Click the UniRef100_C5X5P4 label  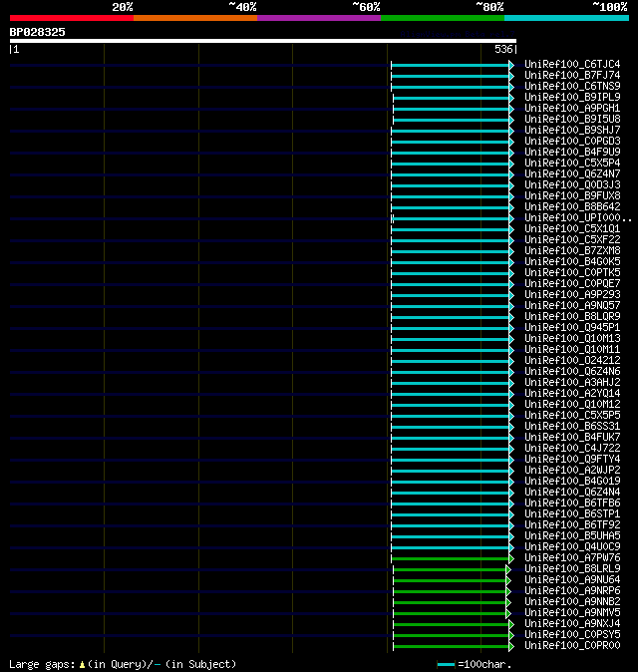572,163
